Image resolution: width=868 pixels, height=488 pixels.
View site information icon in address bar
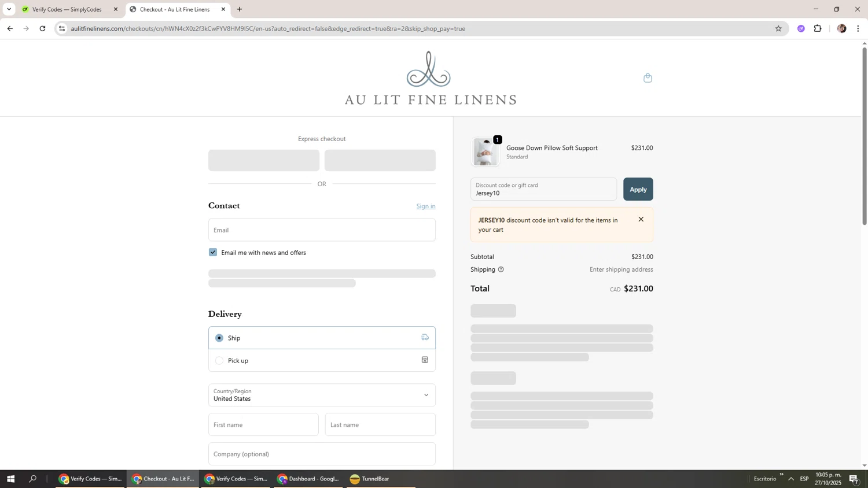(62, 28)
